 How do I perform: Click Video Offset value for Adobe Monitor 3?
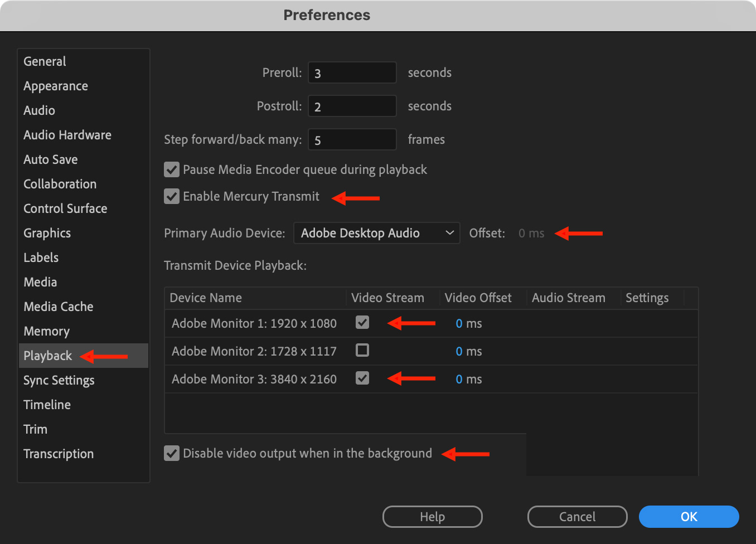(468, 379)
